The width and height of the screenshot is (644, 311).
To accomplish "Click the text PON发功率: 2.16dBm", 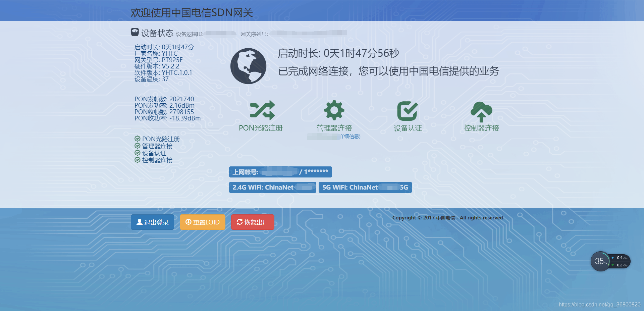I will (165, 105).
